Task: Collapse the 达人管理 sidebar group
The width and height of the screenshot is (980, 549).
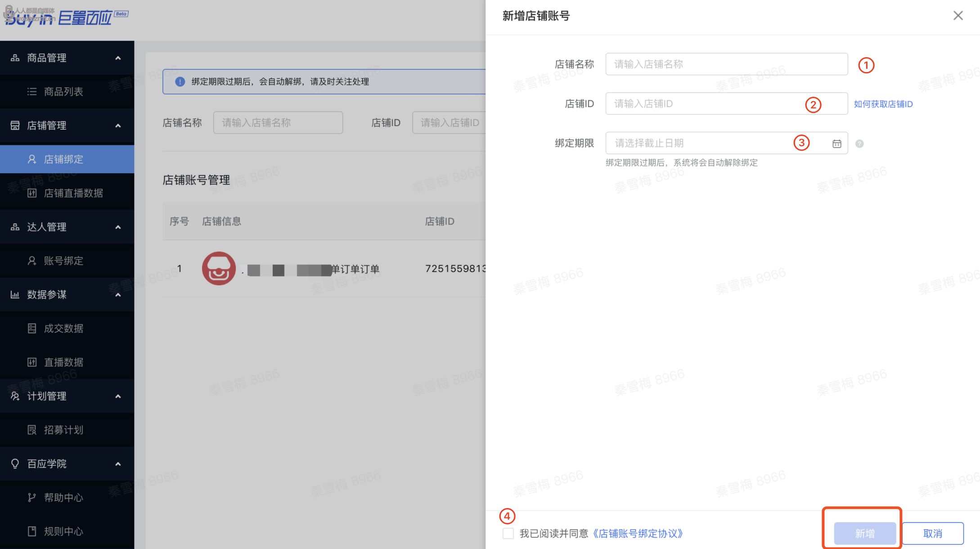Action: pyautogui.click(x=118, y=227)
